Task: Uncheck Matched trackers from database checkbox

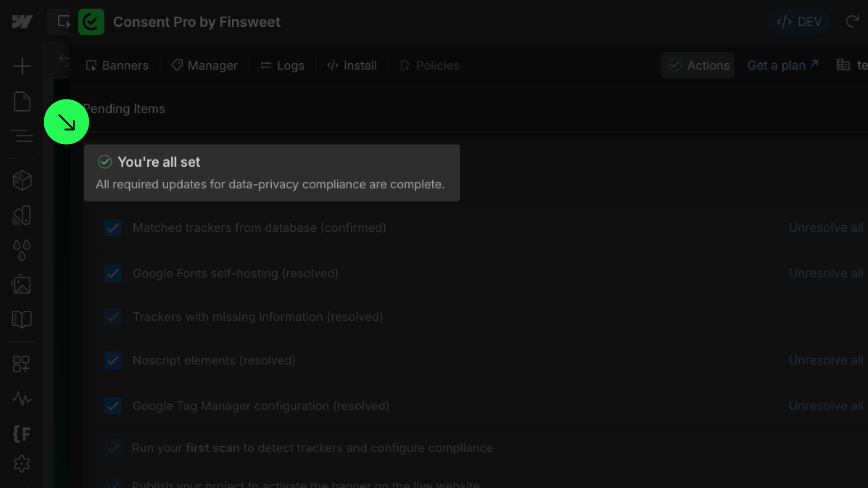Action: coord(113,228)
